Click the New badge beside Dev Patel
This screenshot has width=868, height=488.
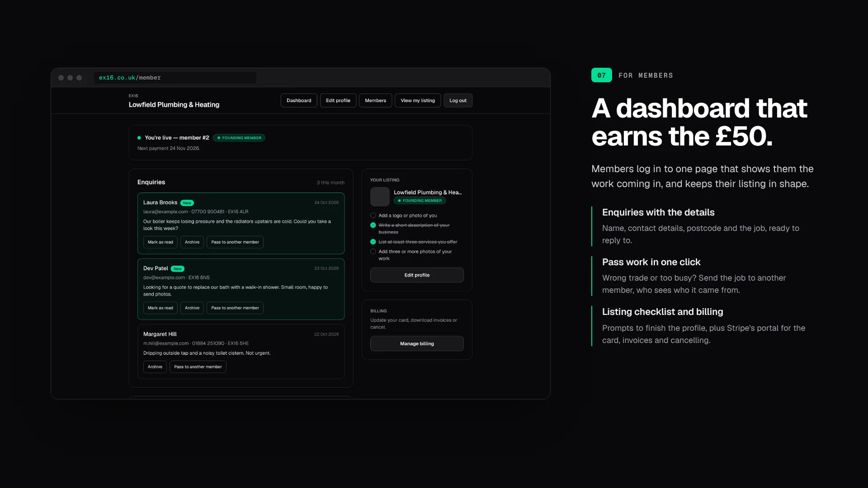point(178,269)
